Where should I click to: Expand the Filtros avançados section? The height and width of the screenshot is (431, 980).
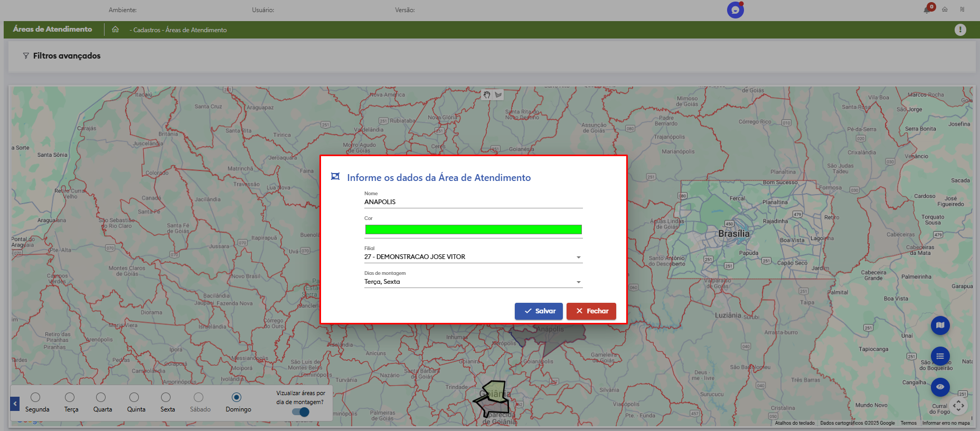62,56
